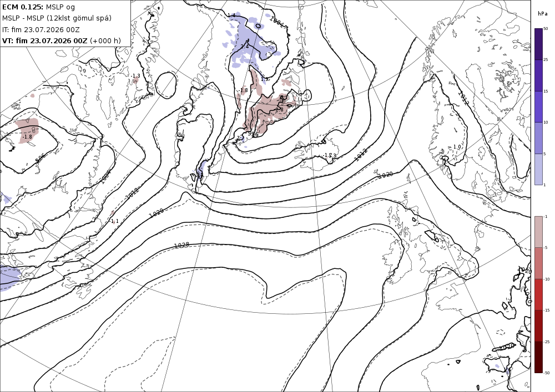
Task: Click the pale pink -1 to -5 legend segment
Action: pyautogui.click(x=538, y=232)
